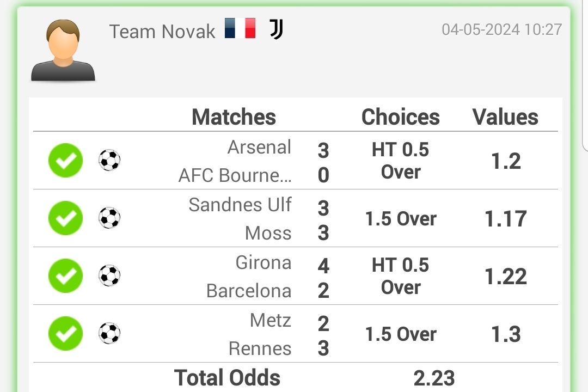588x392 pixels.
Task: Select the soccer ball beside Metz
Action: 109,334
